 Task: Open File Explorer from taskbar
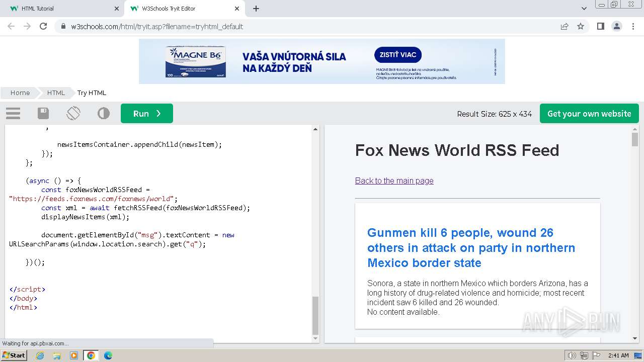[57, 355]
